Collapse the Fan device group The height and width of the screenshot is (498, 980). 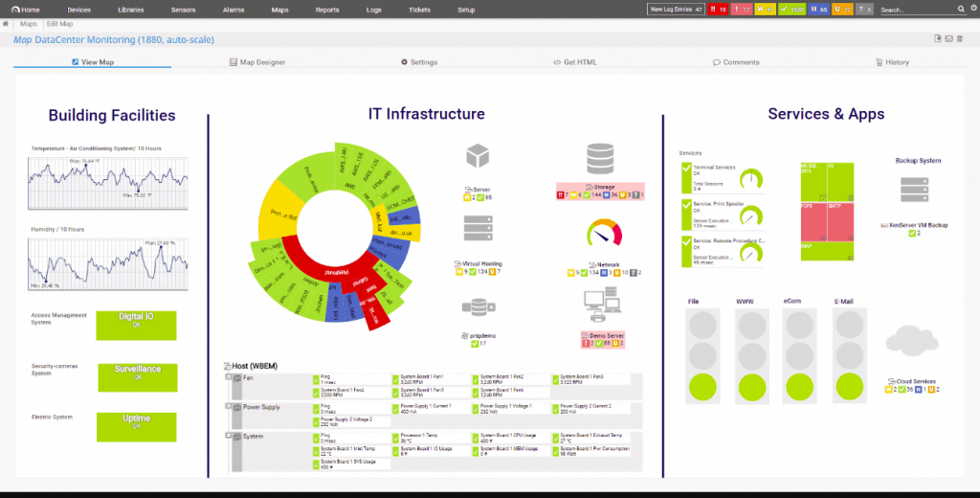(x=228, y=377)
